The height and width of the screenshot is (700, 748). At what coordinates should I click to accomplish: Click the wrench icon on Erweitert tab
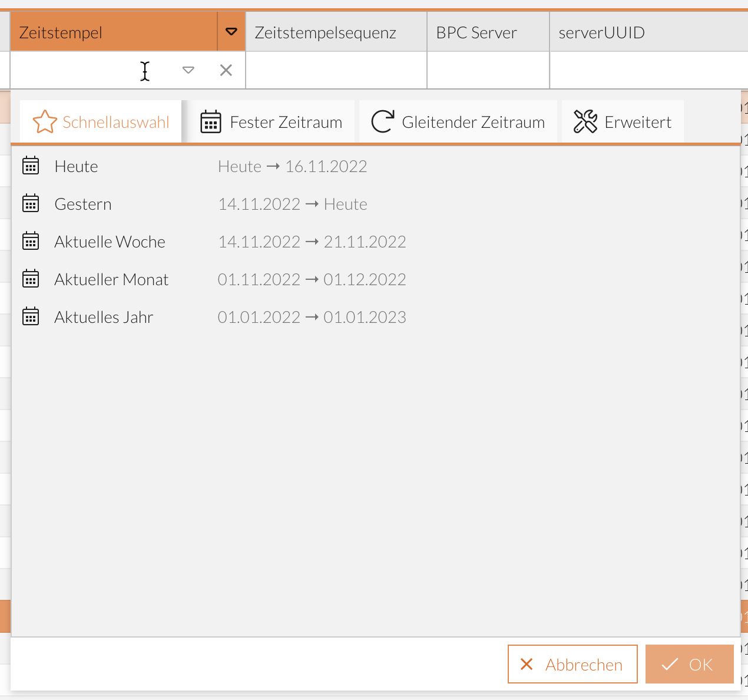click(x=585, y=122)
